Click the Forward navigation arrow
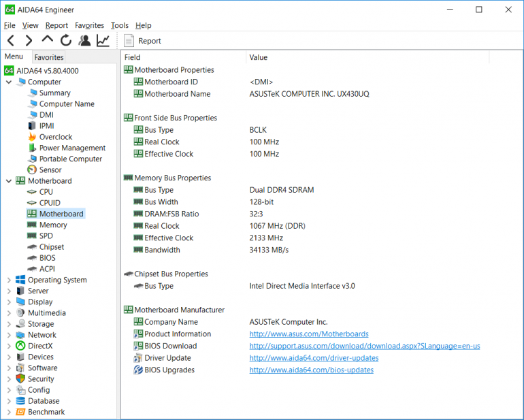This screenshot has height=420, width=524. tap(29, 40)
